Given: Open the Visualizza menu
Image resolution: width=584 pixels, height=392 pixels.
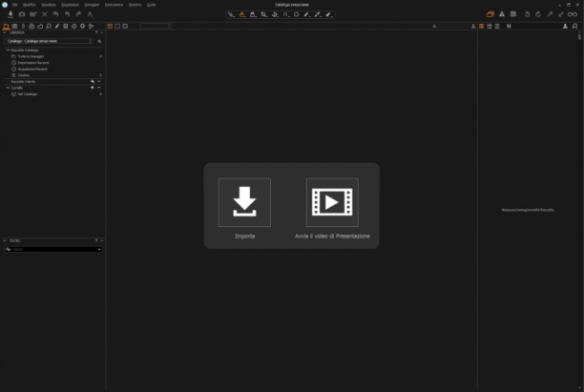Looking at the screenshot, I should coord(49,5).
